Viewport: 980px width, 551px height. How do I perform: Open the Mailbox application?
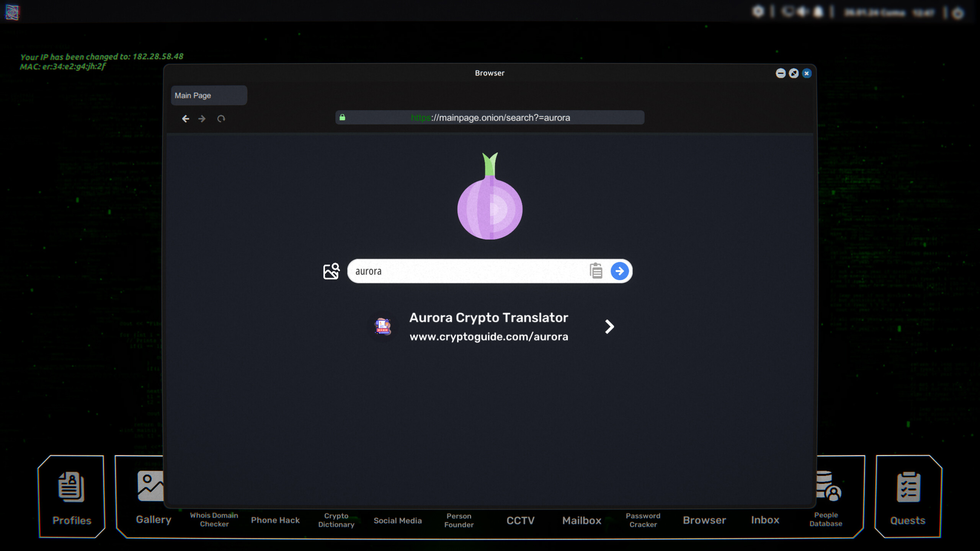pos(581,520)
